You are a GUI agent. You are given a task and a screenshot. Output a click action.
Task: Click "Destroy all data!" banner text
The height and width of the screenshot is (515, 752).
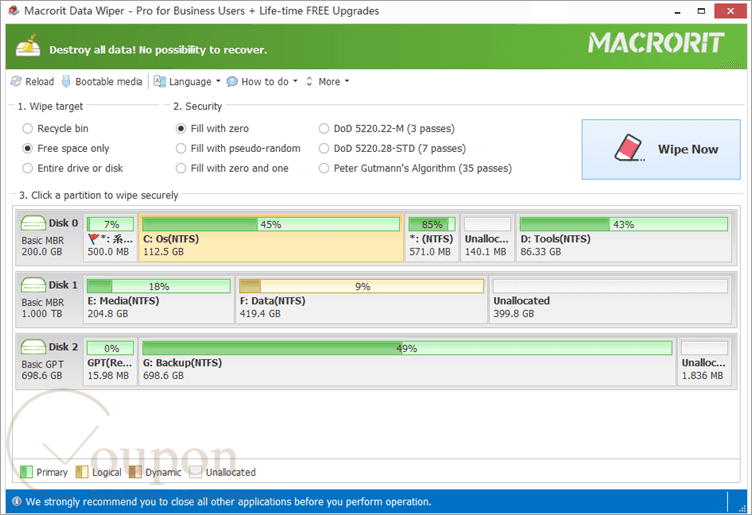(x=93, y=50)
